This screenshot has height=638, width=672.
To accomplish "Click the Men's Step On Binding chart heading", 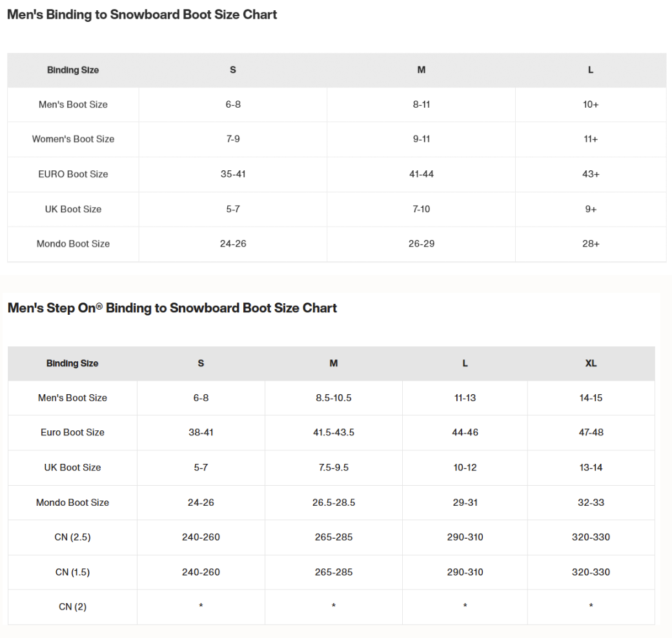I will (172, 308).
